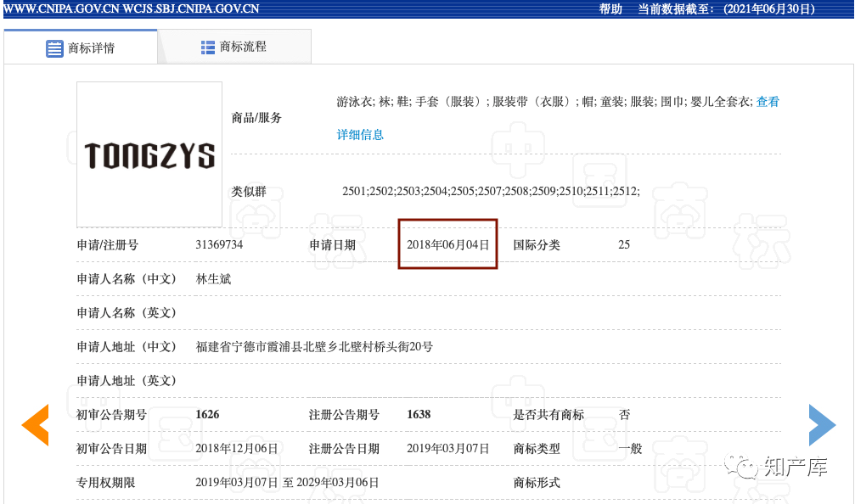
Task: Click the highlighted date 2018年06月04日
Action: point(447,245)
